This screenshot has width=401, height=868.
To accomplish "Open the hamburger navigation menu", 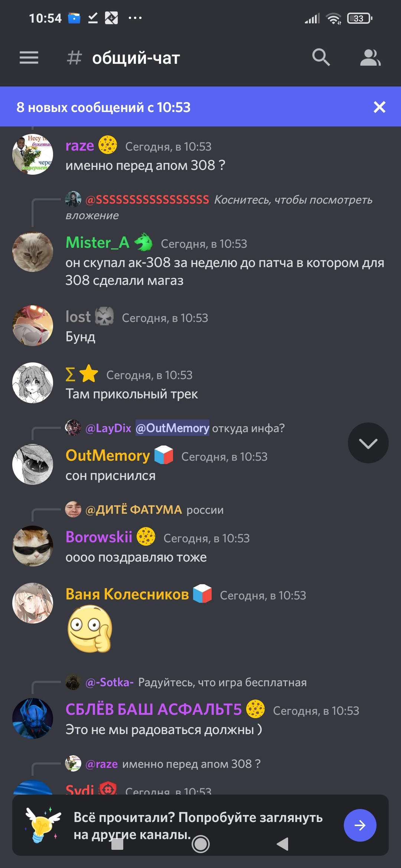I will pos(29,57).
